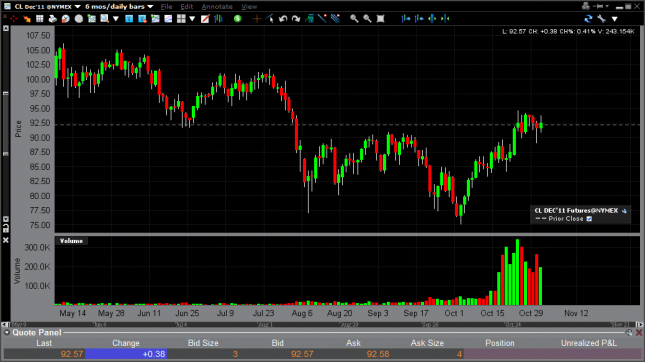Refresh the chart with blue arrows icon
This screenshot has height=362, width=645.
588,19
